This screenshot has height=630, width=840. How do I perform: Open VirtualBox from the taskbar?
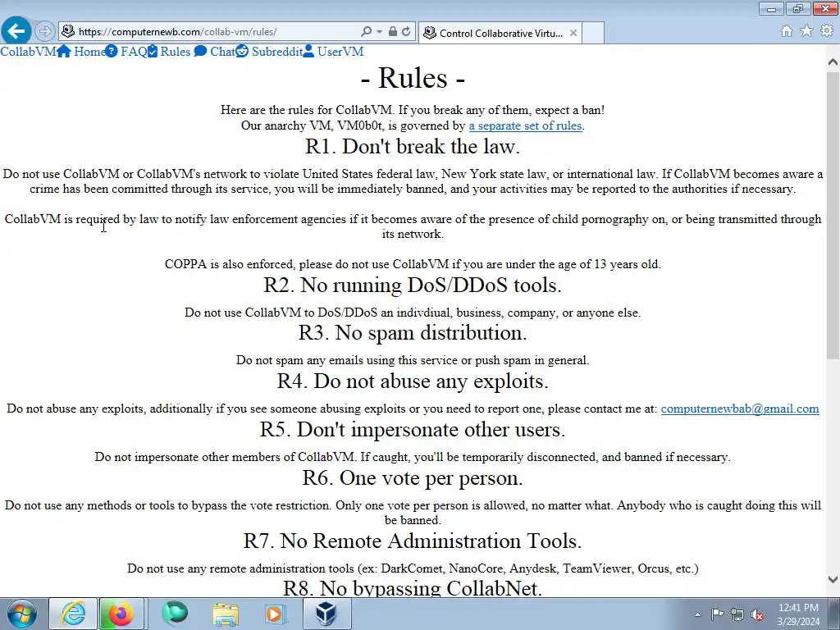tap(326, 614)
